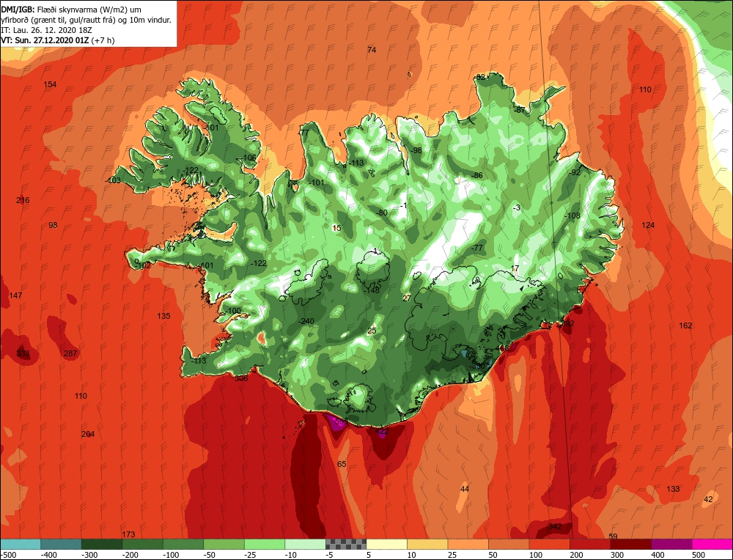Select the map value '27'
This screenshot has height=560, width=733.
(x=407, y=298)
